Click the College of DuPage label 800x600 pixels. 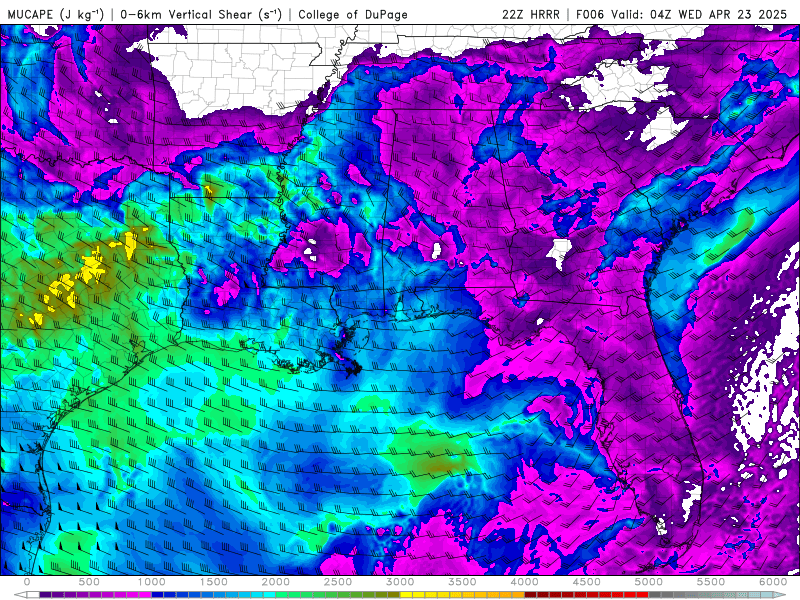[353, 14]
